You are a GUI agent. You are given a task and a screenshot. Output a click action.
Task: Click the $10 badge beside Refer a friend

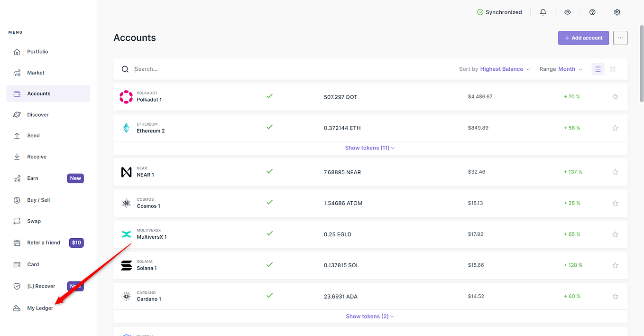tap(76, 243)
